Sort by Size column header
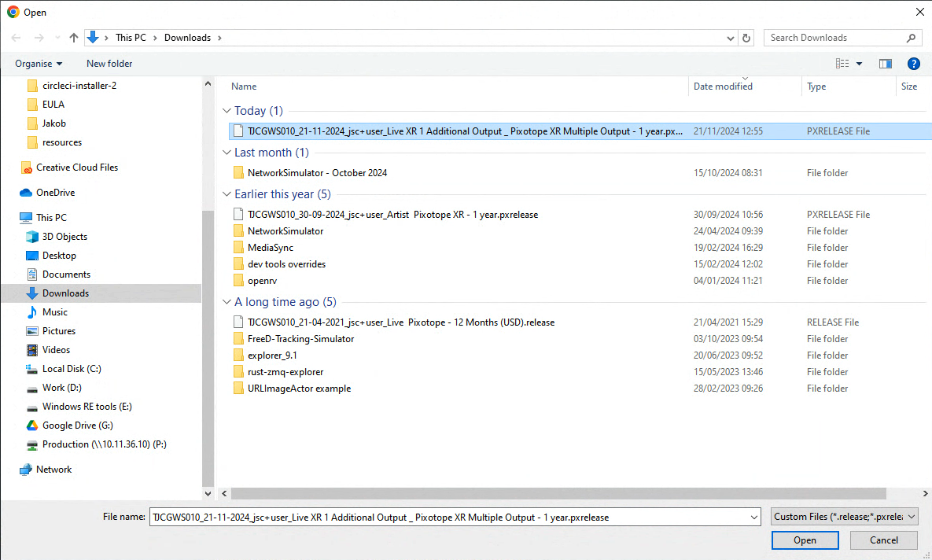 point(909,87)
